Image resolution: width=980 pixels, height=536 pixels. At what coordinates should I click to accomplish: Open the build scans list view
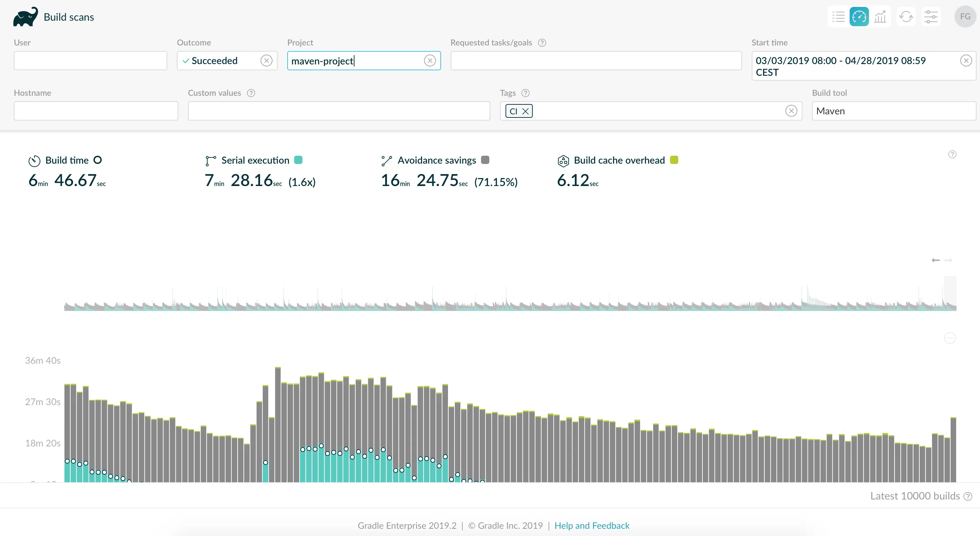pos(838,17)
